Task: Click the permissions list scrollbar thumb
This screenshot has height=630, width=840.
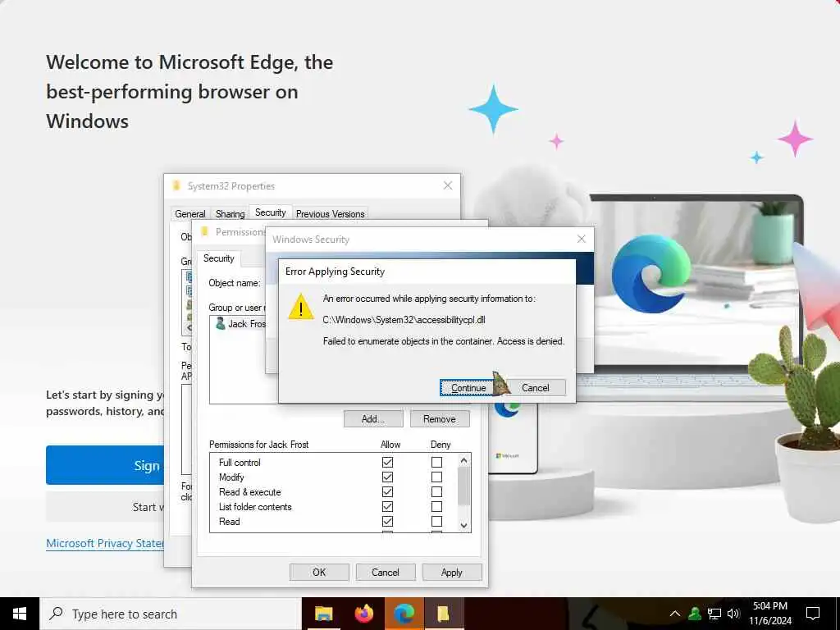Action: [464, 486]
